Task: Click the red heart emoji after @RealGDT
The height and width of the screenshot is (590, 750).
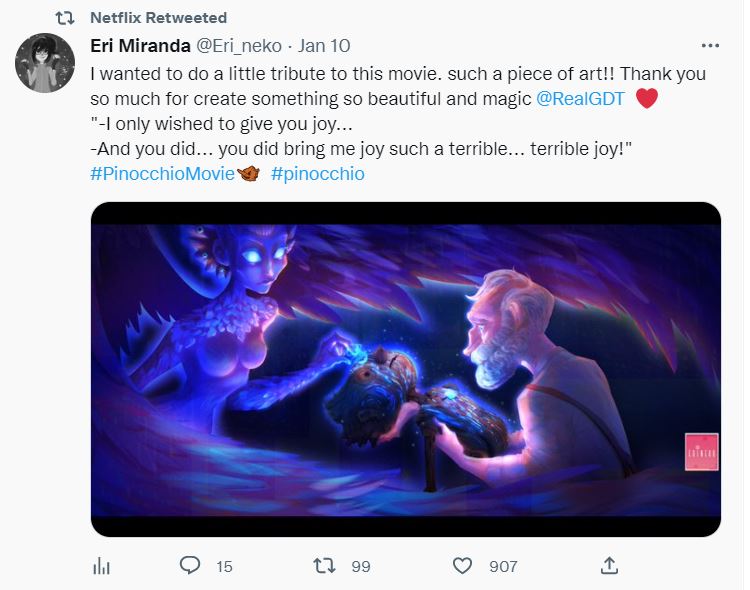Action: (647, 100)
